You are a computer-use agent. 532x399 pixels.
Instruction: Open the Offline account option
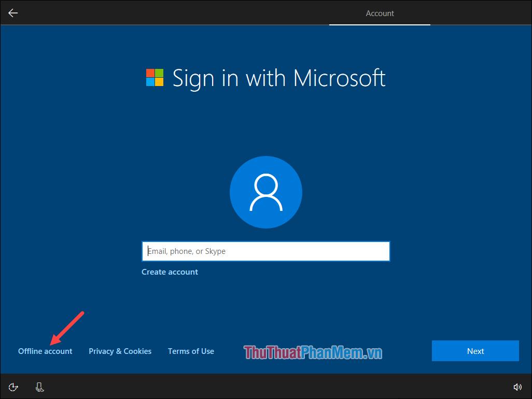45,351
